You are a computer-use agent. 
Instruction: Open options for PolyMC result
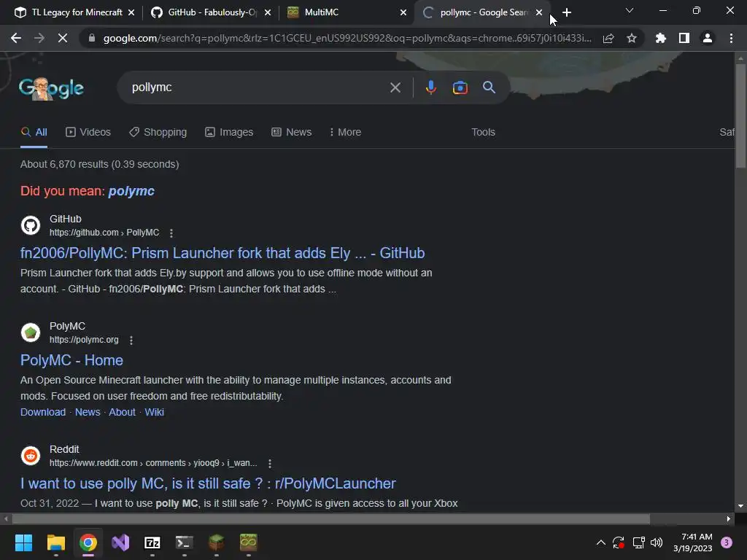131,340
